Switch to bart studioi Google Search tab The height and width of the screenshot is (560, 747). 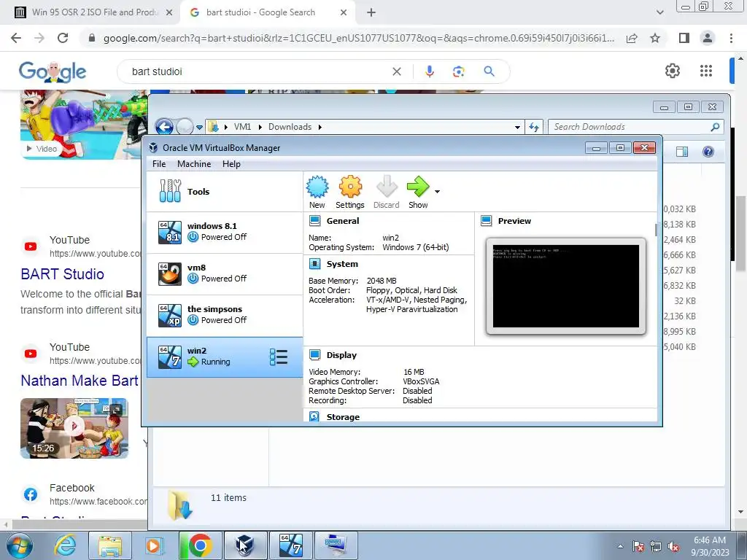[267, 12]
